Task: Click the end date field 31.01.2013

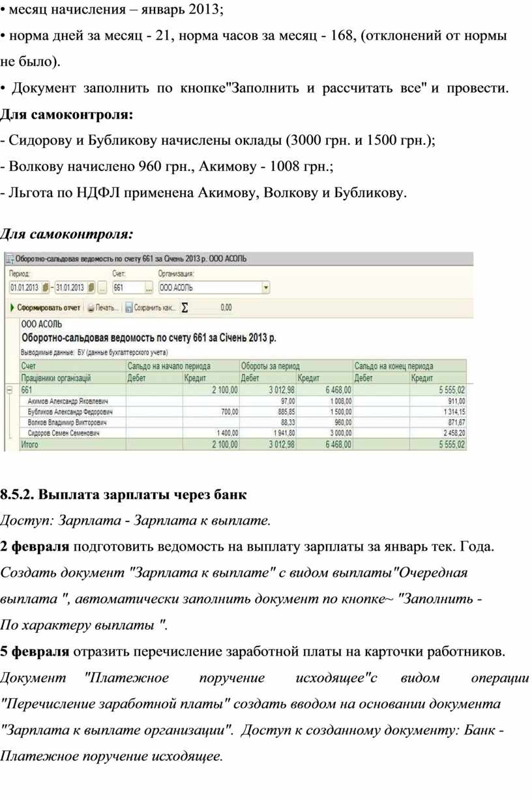Action: (x=70, y=287)
